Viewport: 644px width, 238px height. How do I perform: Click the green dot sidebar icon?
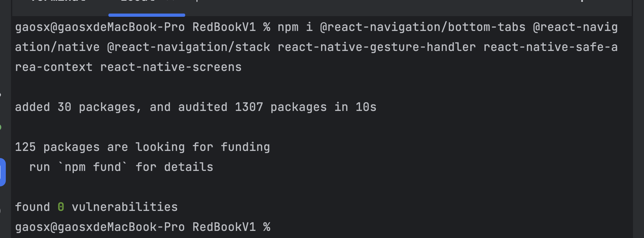pos(1,127)
